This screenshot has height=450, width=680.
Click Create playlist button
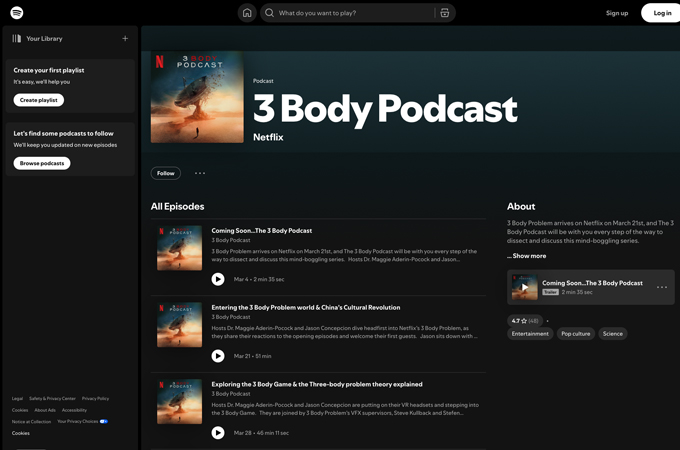[39, 100]
